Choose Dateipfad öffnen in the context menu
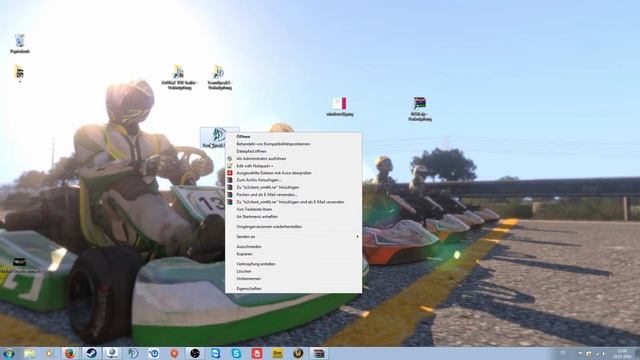Image resolution: width=640 pixels, height=360 pixels. click(x=293, y=151)
